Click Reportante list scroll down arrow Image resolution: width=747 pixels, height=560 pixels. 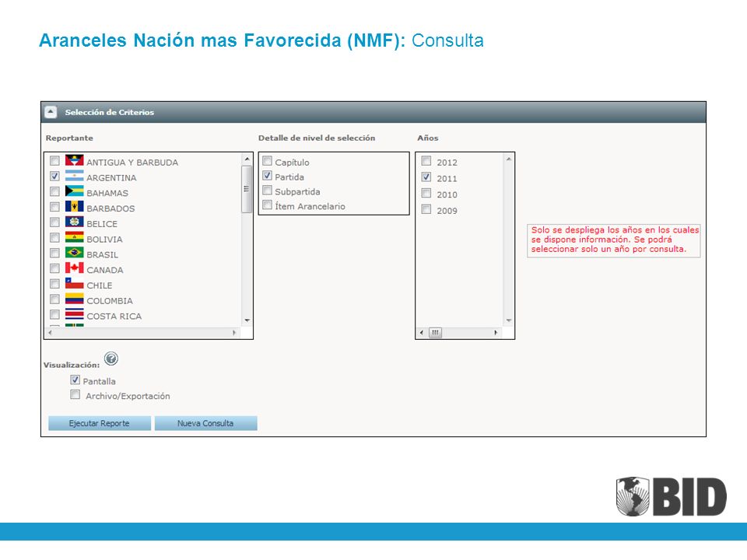(247, 320)
